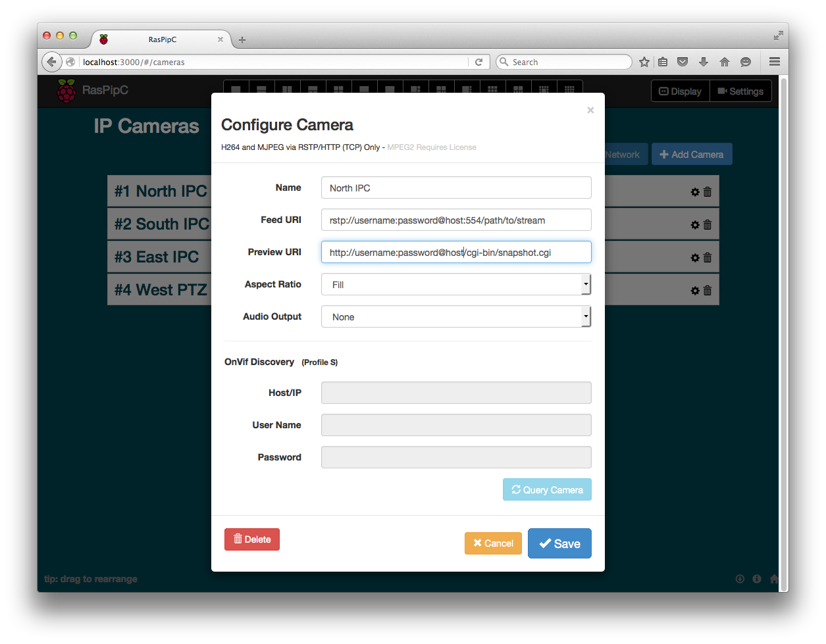The height and width of the screenshot is (644, 826).
Task: Click the Add Camera button
Action: coord(692,155)
